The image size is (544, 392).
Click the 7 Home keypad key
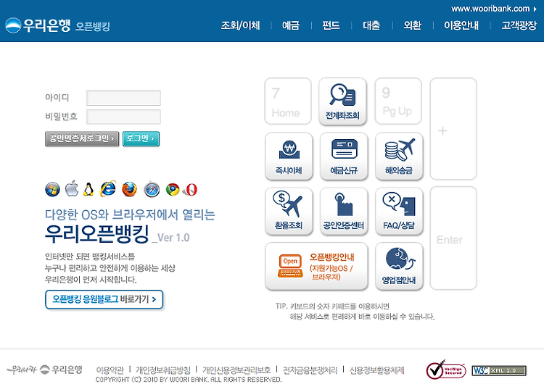[x=288, y=101]
